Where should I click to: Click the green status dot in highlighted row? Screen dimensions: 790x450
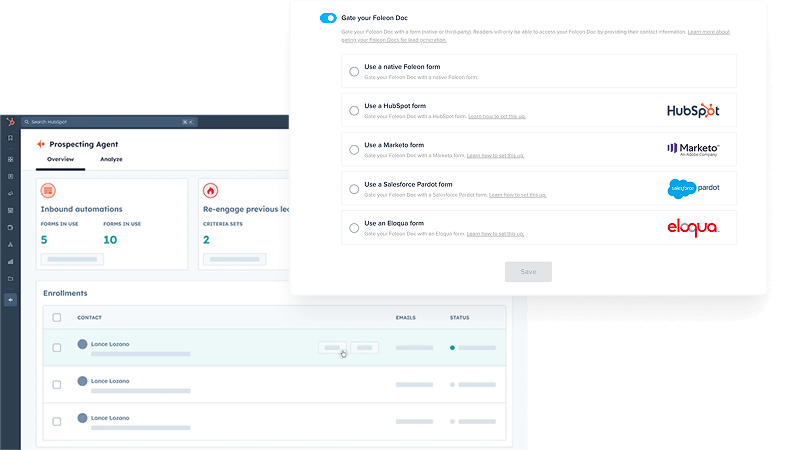tap(452, 348)
